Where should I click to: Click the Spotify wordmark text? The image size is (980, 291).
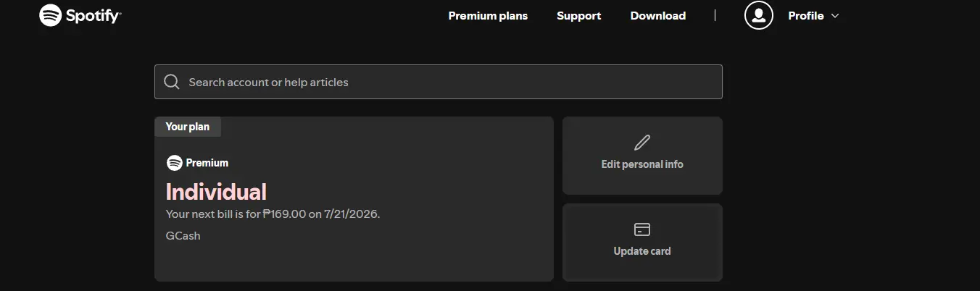coord(94,16)
